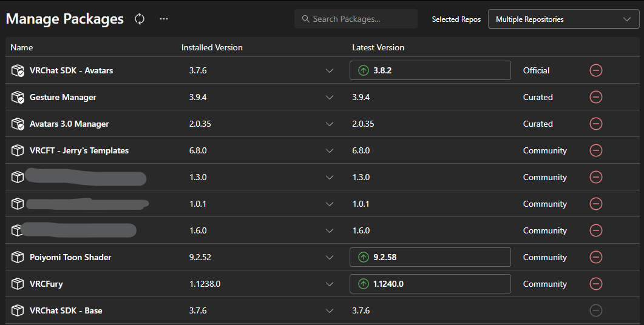Open the three-dots more options menu
The image size is (644, 325).
pos(164,19)
